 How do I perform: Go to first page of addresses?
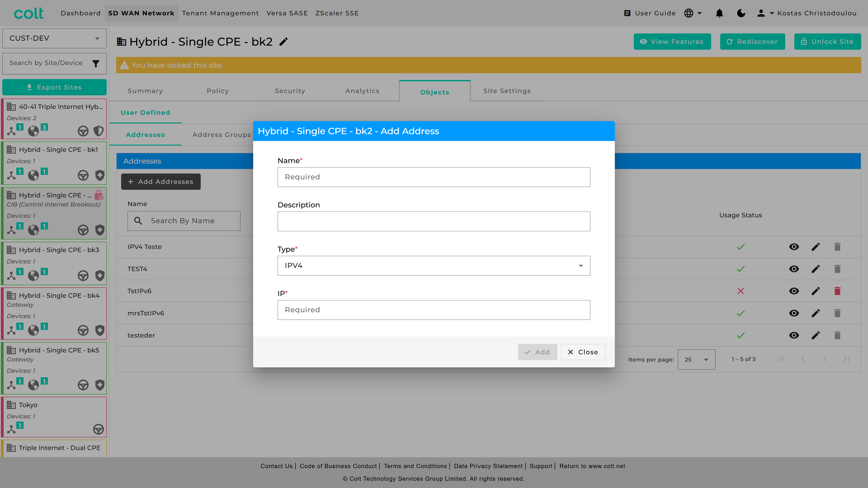pos(781,359)
